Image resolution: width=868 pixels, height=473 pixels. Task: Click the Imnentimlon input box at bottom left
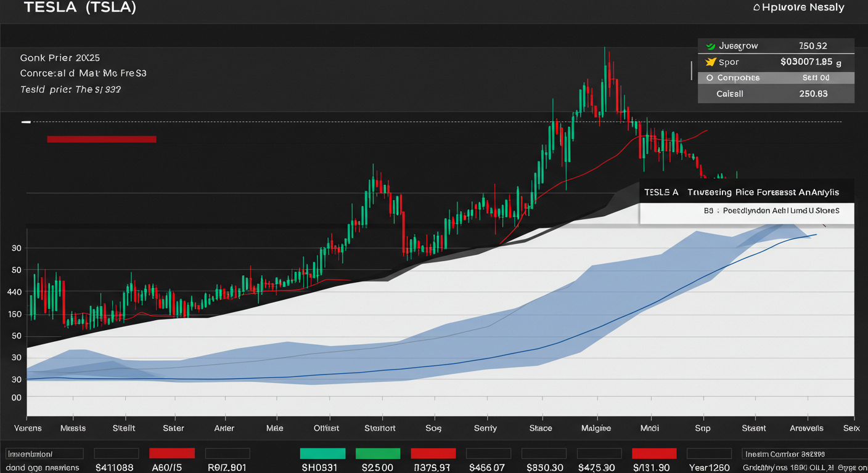(44, 454)
